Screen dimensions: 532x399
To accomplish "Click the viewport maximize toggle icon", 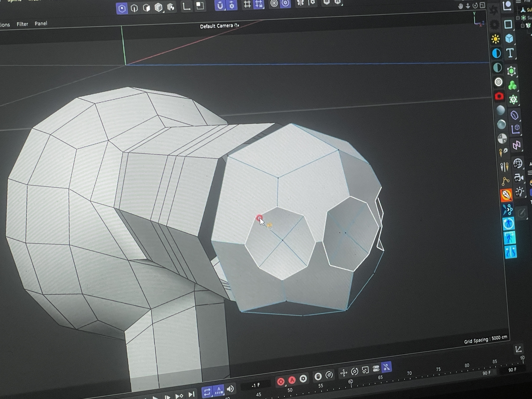I will (482, 5).
